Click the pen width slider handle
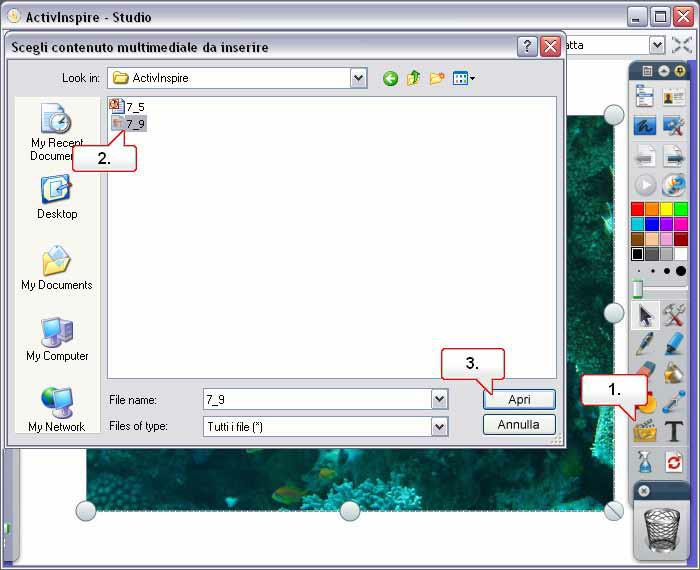700x570 pixels. [638, 289]
